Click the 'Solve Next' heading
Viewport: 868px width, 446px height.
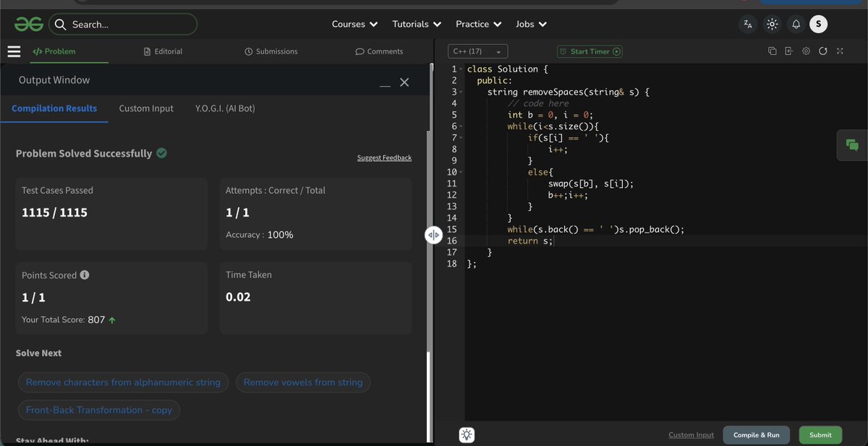(x=38, y=353)
